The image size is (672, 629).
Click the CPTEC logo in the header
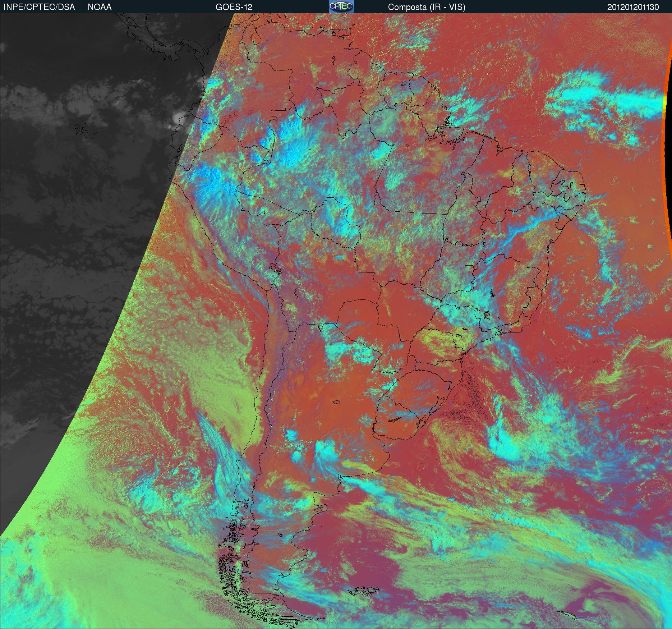tap(341, 6)
